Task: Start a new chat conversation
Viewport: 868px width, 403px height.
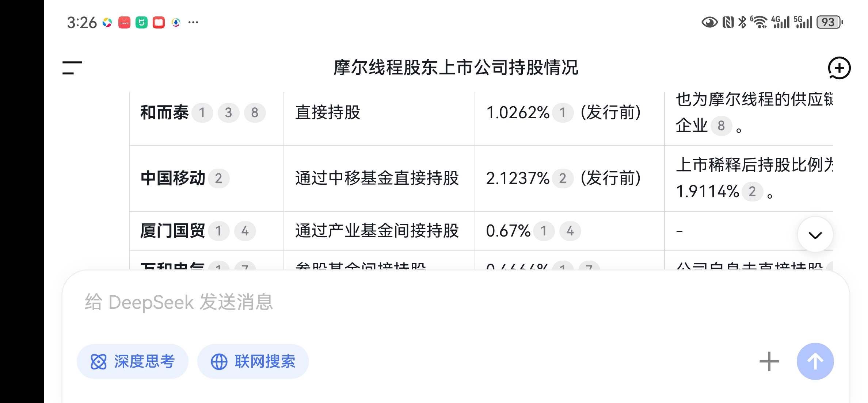Action: point(839,68)
